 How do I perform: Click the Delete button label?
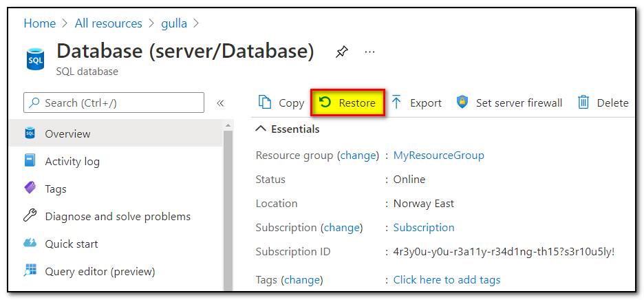613,103
